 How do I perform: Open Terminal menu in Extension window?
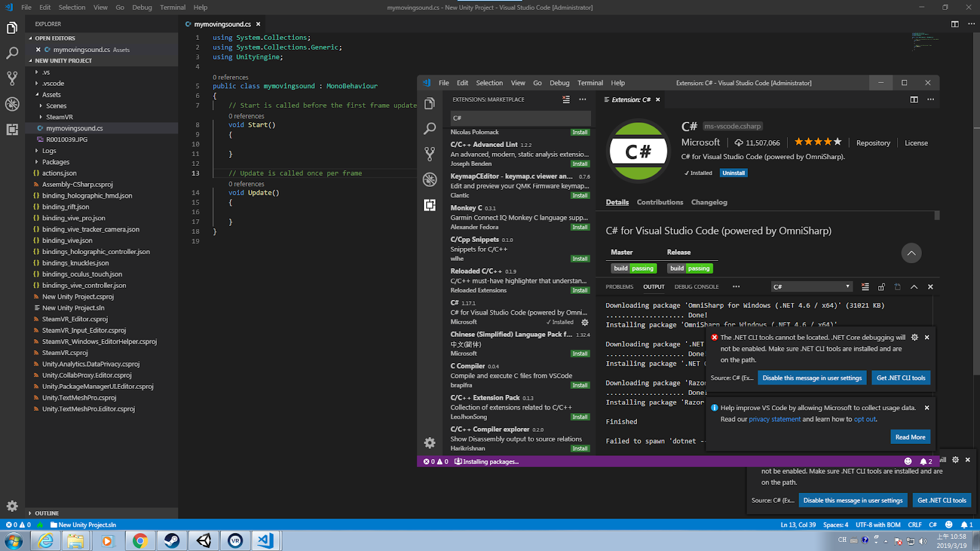click(590, 83)
